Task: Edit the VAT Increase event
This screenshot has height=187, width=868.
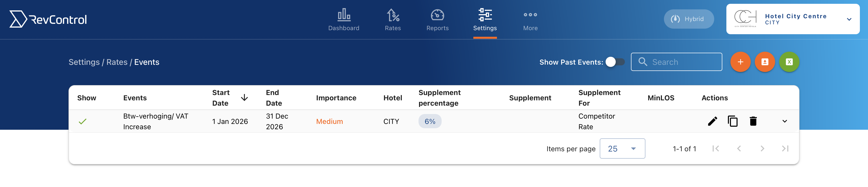Action: [712, 121]
